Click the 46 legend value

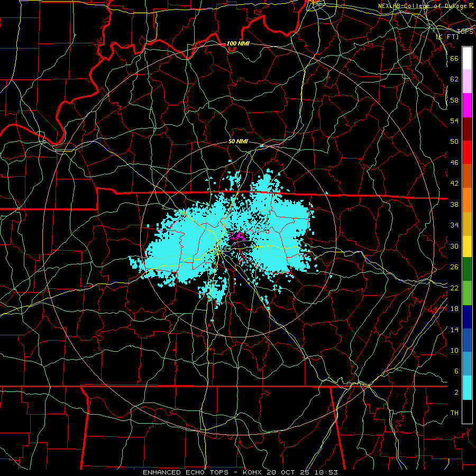(x=454, y=162)
